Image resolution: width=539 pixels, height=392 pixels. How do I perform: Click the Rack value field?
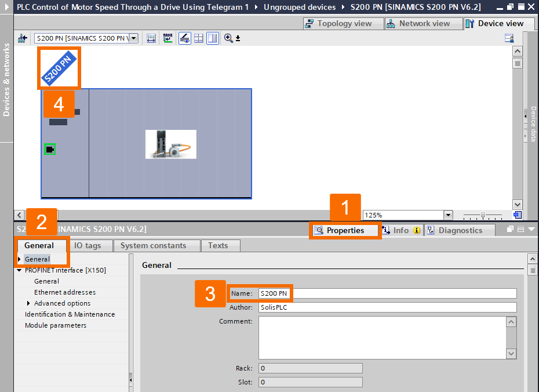(311, 368)
